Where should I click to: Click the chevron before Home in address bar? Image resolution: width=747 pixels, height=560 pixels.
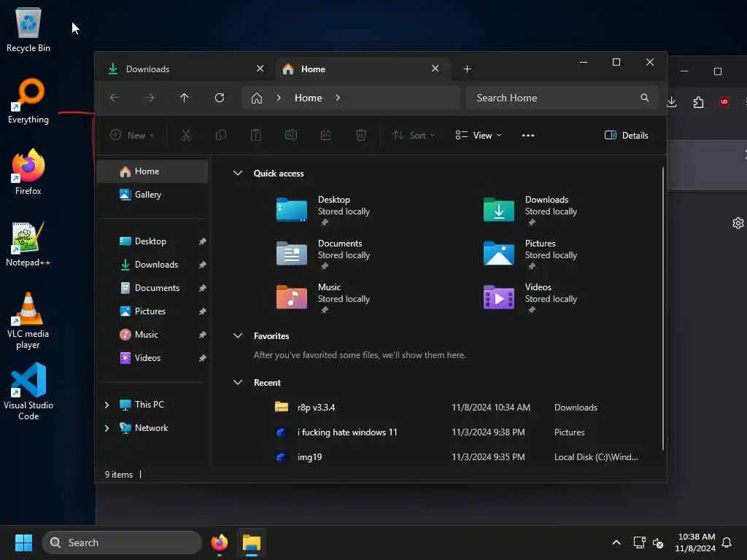tap(279, 98)
